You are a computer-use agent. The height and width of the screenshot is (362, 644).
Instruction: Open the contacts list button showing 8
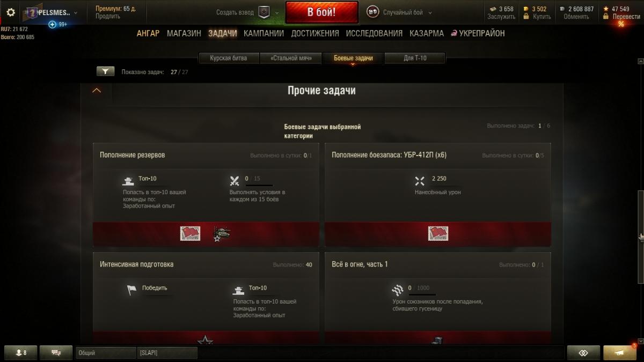(21, 353)
